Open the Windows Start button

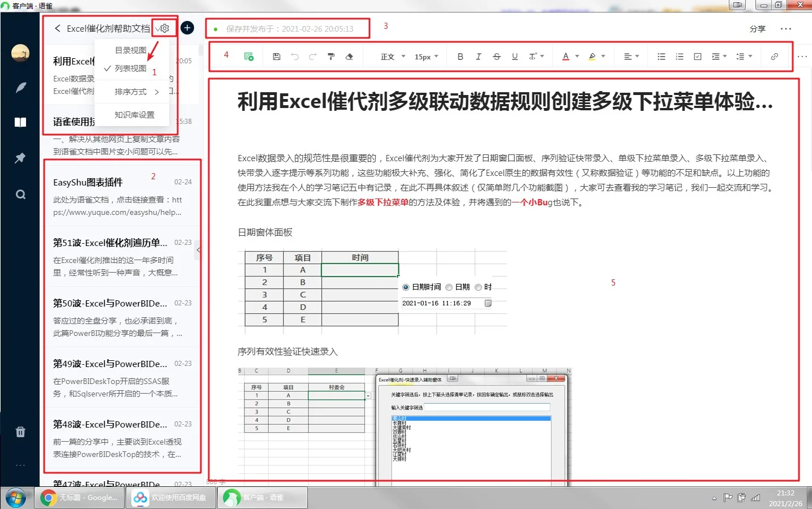pos(15,498)
